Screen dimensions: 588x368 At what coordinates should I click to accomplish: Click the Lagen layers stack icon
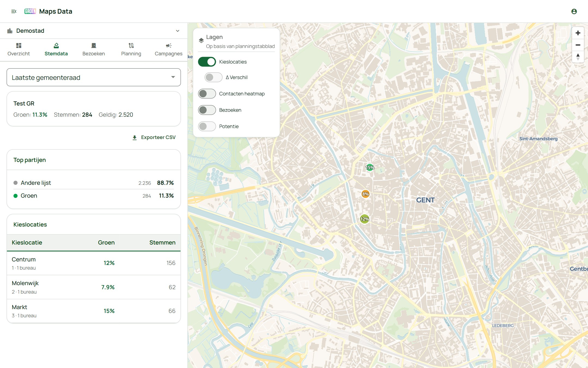[201, 41]
